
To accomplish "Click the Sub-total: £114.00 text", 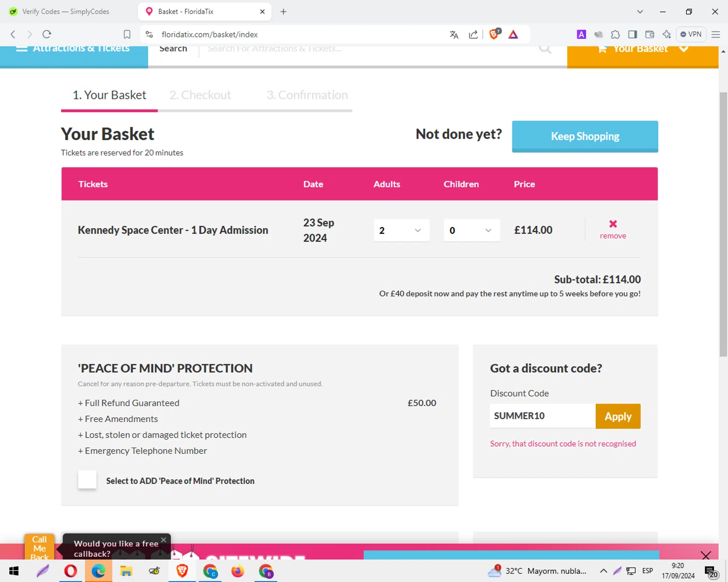I will (597, 279).
